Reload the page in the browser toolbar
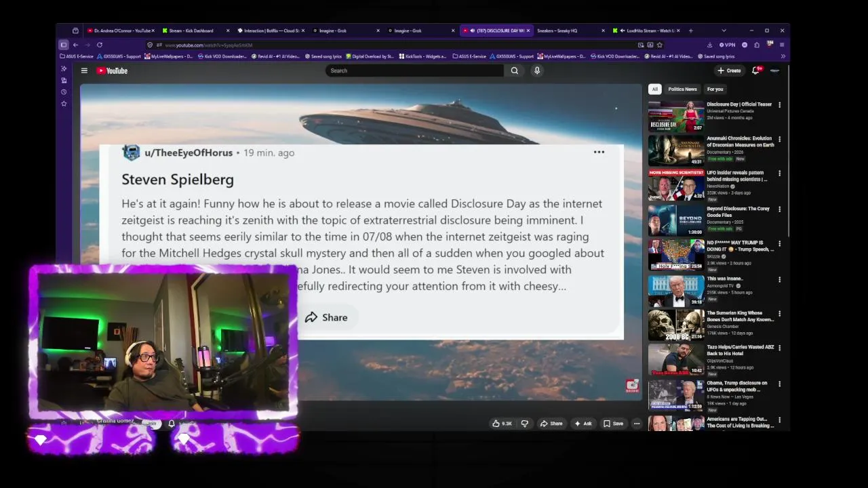 [99, 45]
